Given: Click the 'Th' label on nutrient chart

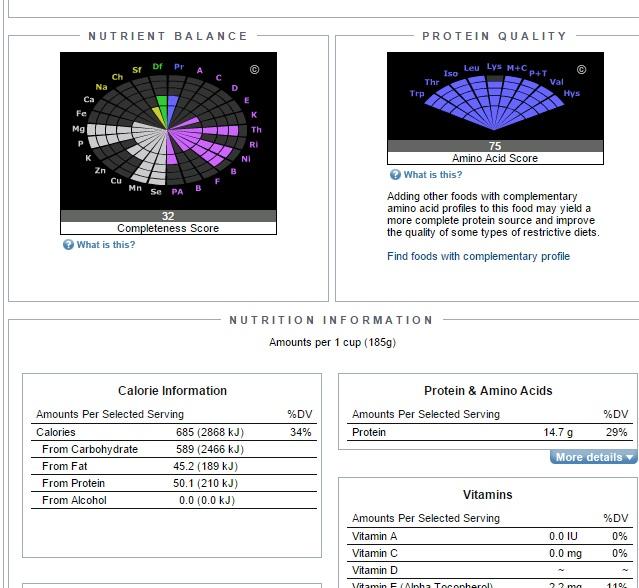Looking at the screenshot, I should pos(256,130).
